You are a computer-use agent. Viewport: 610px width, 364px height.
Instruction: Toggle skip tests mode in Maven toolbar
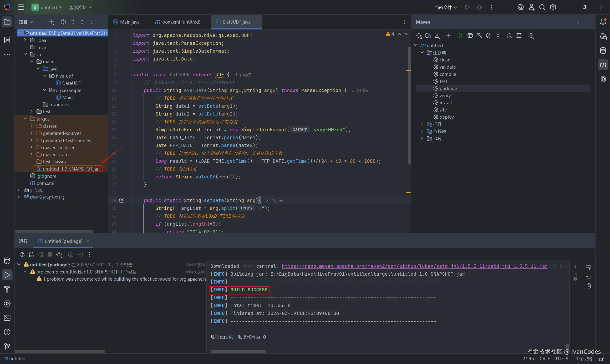488,36
